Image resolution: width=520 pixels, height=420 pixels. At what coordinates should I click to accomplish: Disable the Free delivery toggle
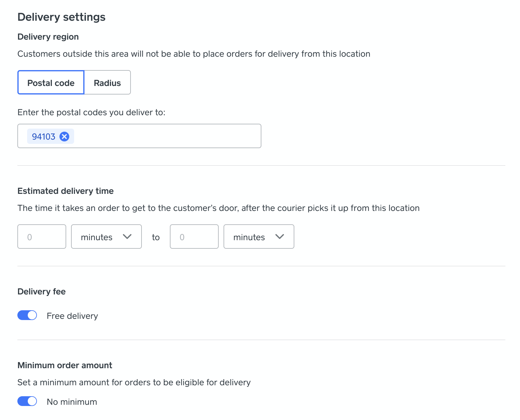[x=27, y=315]
